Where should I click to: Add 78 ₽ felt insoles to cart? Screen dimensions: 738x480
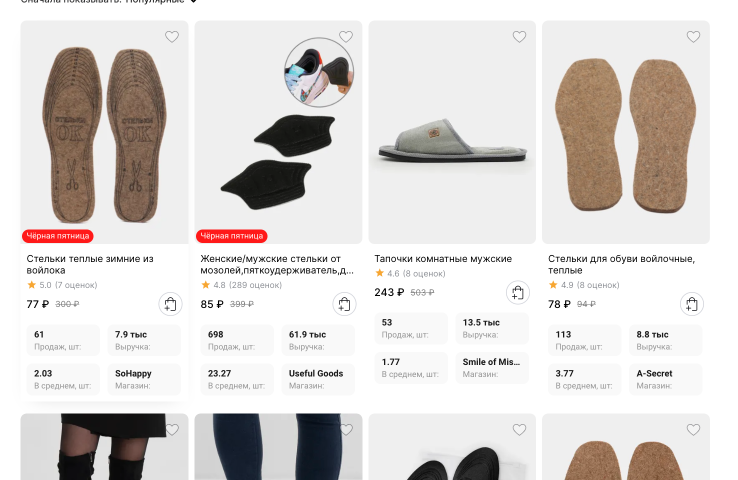pos(692,304)
